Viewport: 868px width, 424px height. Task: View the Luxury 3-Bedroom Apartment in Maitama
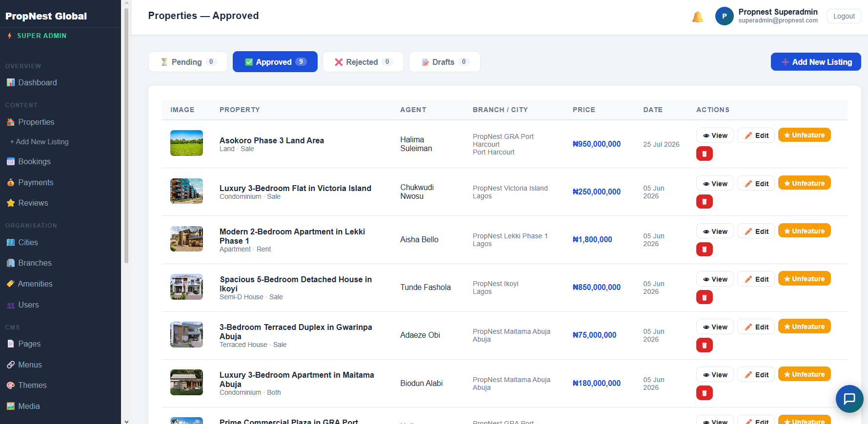tap(715, 375)
